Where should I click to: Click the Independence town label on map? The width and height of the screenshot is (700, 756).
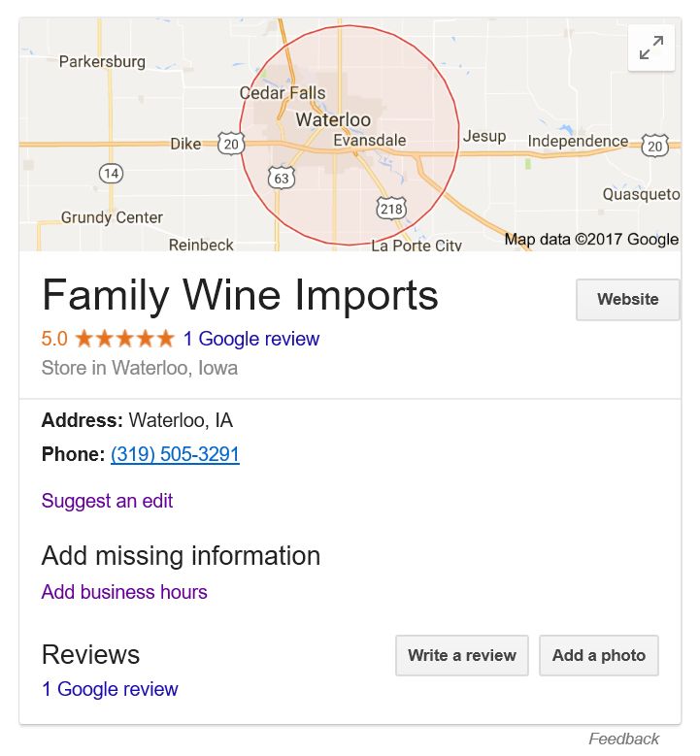pos(578,141)
